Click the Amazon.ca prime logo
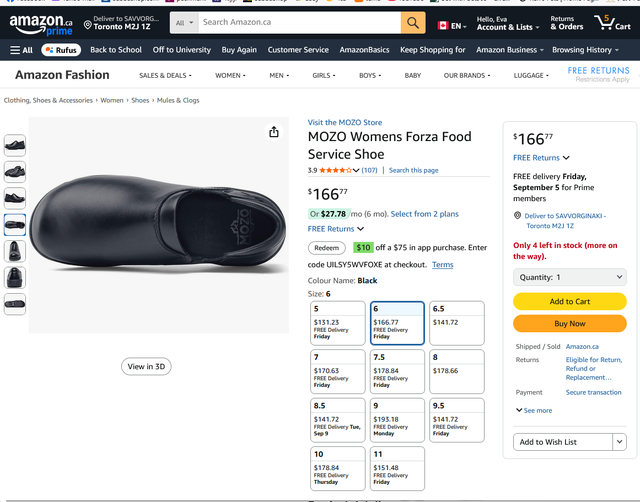Screen dimensions: 640x502 pyautogui.click(x=41, y=24)
